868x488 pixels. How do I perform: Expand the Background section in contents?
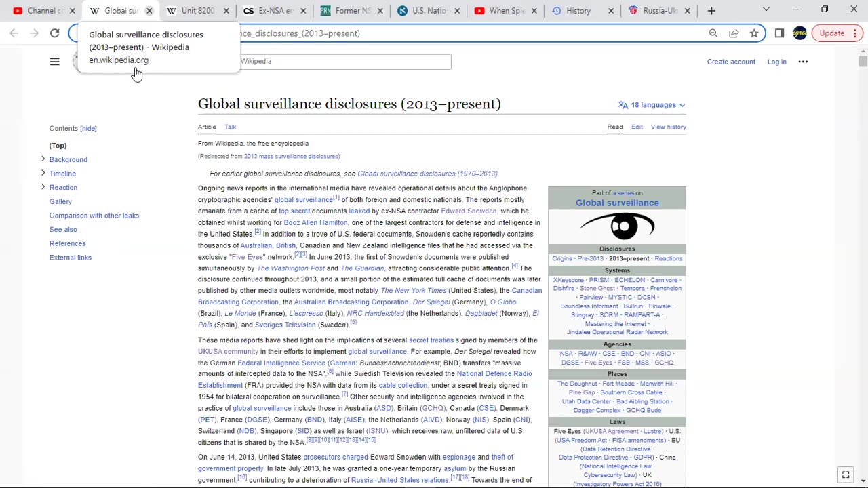[x=43, y=159]
